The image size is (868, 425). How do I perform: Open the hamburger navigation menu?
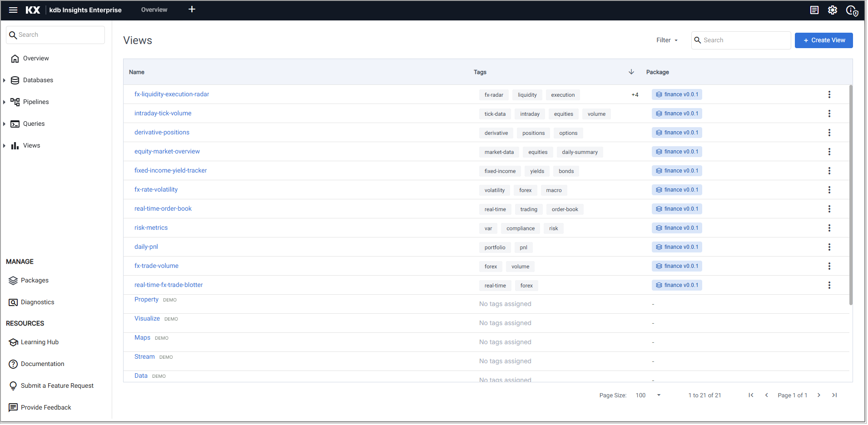[13, 10]
